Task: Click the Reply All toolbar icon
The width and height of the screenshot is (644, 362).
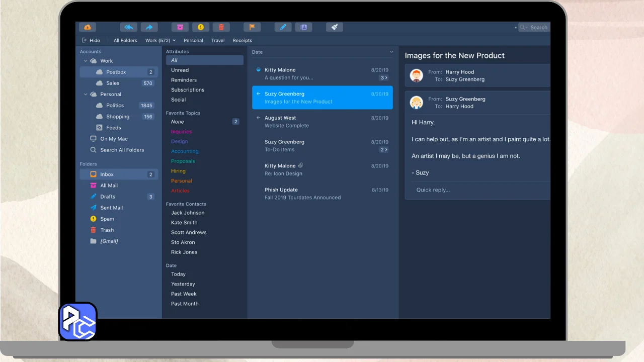Action: (128, 27)
